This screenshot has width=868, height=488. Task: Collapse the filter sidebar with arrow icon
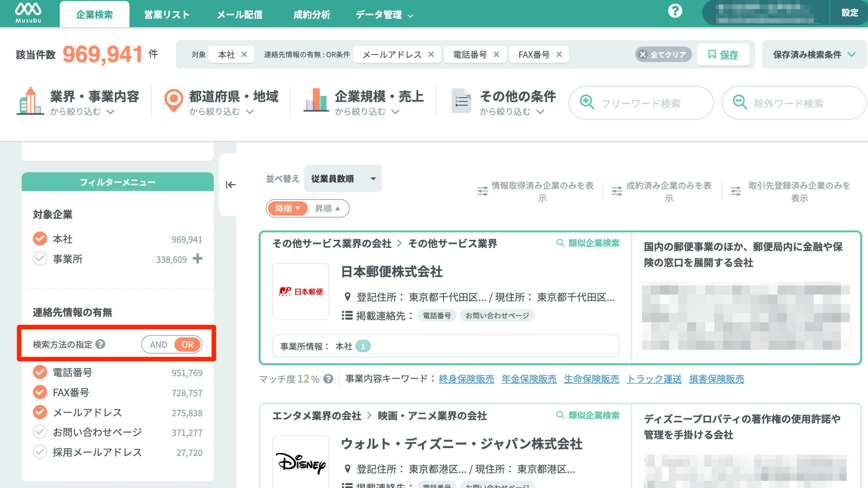coord(231,185)
